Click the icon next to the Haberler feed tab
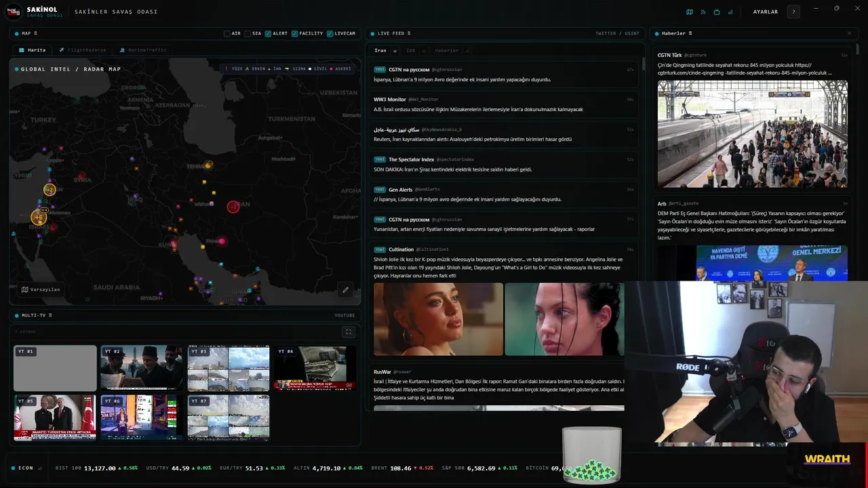The image size is (868, 488). click(467, 51)
